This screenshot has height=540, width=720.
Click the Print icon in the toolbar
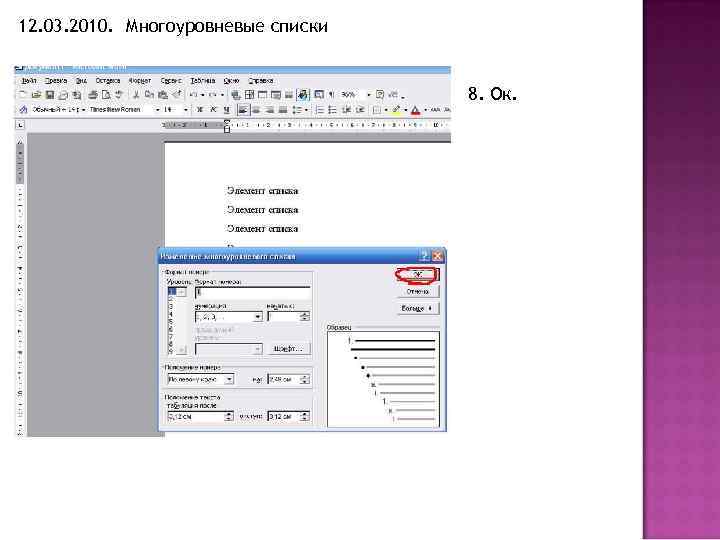(92, 95)
